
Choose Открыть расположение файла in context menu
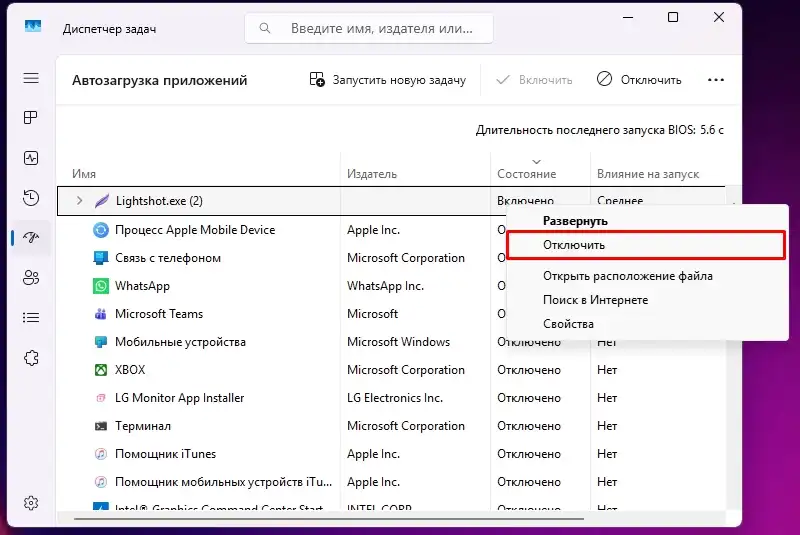pos(628,276)
